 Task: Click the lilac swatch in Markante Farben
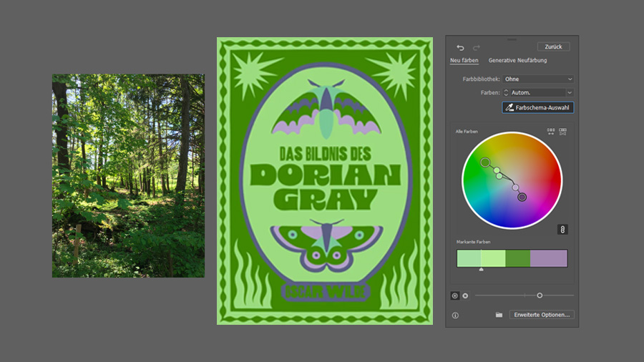[549, 258]
